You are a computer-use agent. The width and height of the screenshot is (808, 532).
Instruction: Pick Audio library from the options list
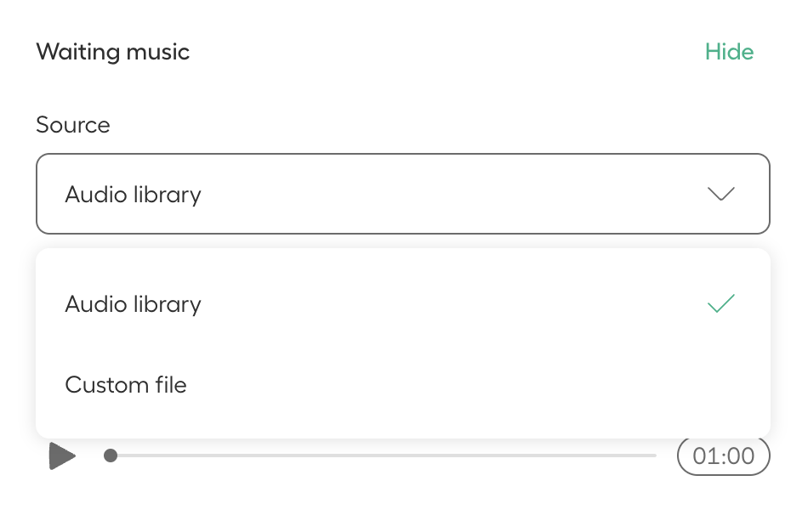[x=403, y=304]
